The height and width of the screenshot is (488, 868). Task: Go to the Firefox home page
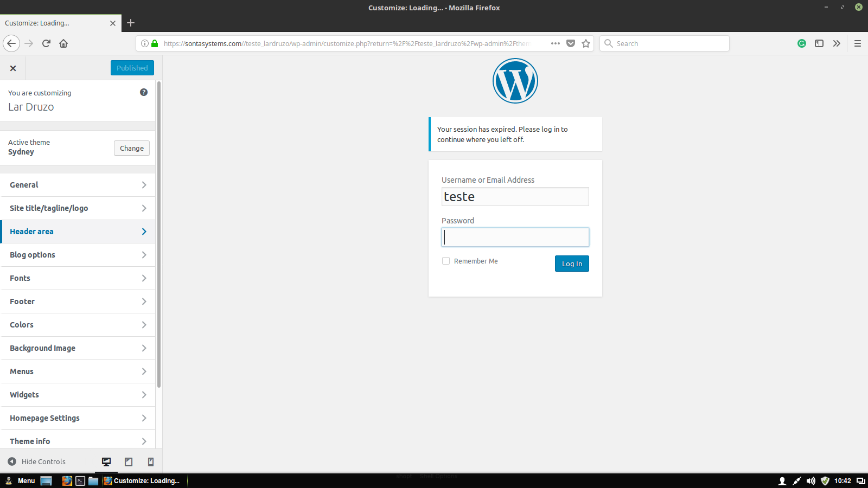click(63, 43)
